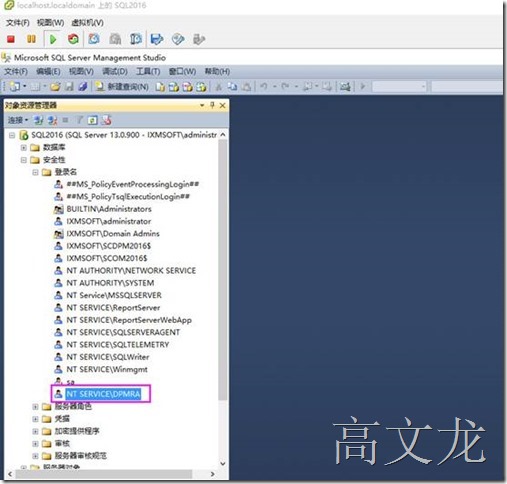The width and height of the screenshot is (507, 484).
Task: Click the Analysis Services MDX Query icon
Action: [x=174, y=87]
